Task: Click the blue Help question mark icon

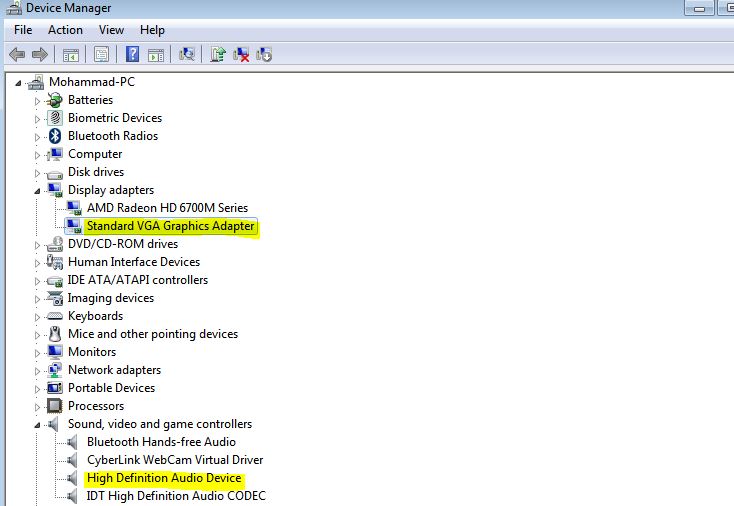Action: point(132,54)
